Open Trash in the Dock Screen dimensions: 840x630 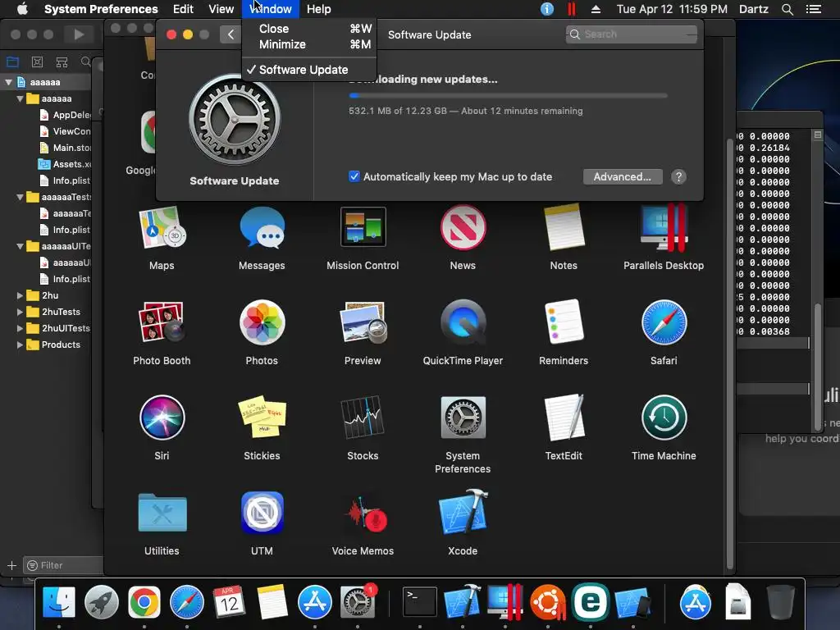pyautogui.click(x=780, y=601)
